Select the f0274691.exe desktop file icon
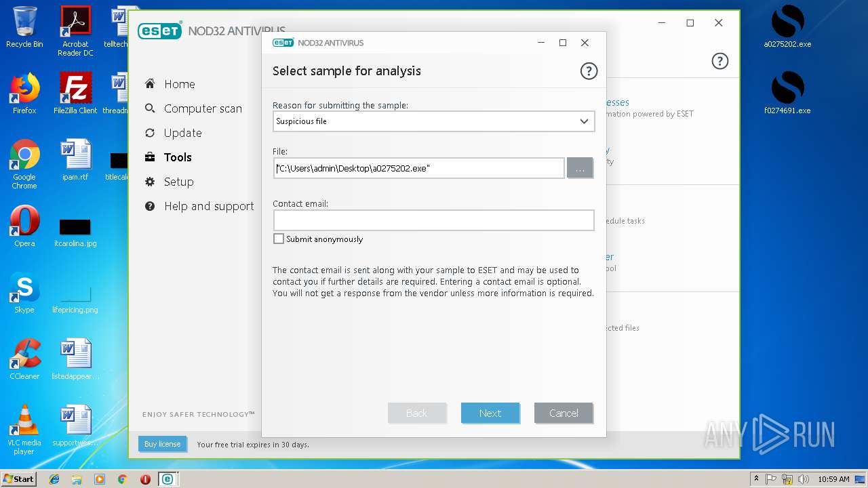The image size is (868, 488). click(787, 94)
